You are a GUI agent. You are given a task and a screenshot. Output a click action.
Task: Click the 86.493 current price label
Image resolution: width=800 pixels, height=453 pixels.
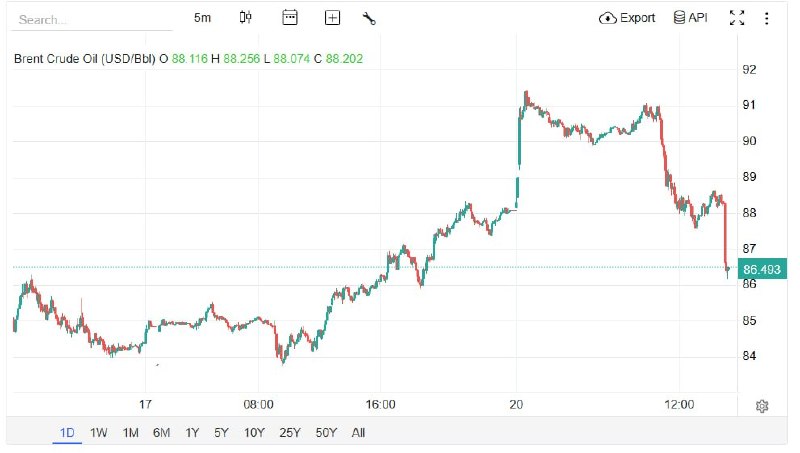coord(762,269)
